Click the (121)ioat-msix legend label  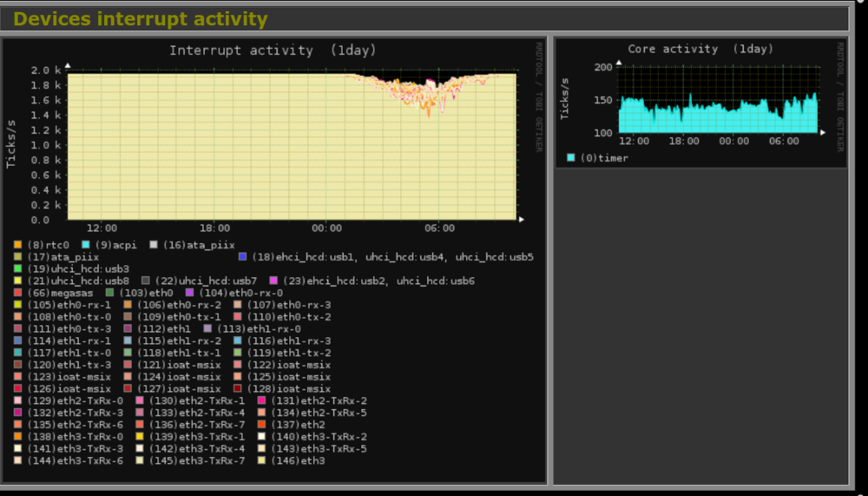coord(180,365)
